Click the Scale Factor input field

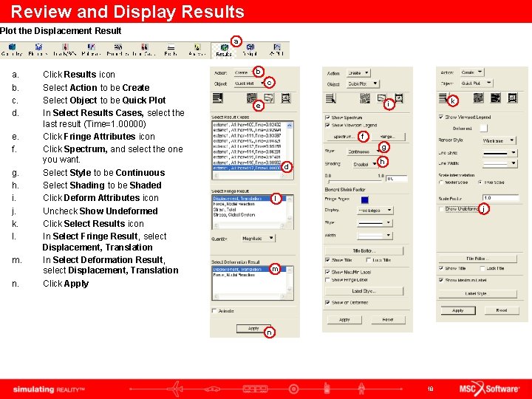(x=500, y=198)
